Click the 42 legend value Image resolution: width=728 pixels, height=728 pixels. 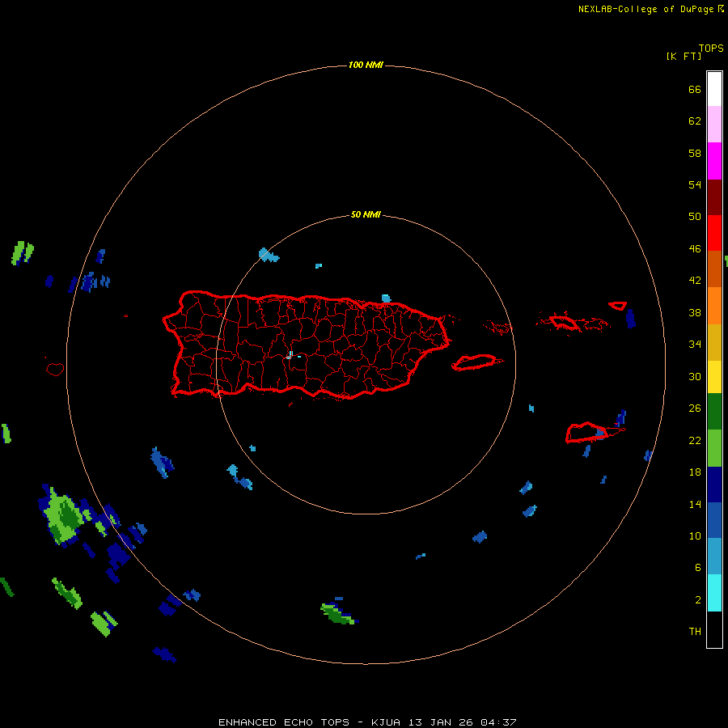pos(695,281)
